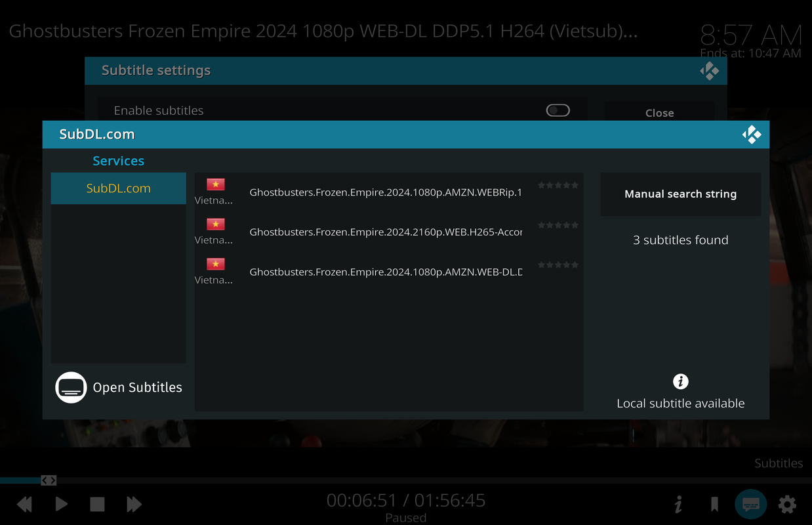Click the '3 subtitles found' text
This screenshot has width=812, height=525.
click(680, 240)
